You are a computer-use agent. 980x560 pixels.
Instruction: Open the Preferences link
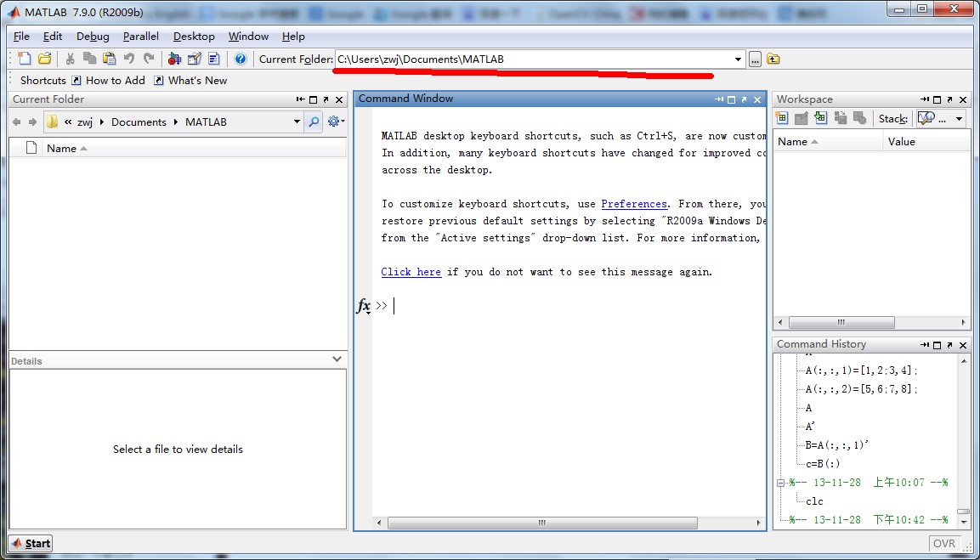pyautogui.click(x=634, y=204)
